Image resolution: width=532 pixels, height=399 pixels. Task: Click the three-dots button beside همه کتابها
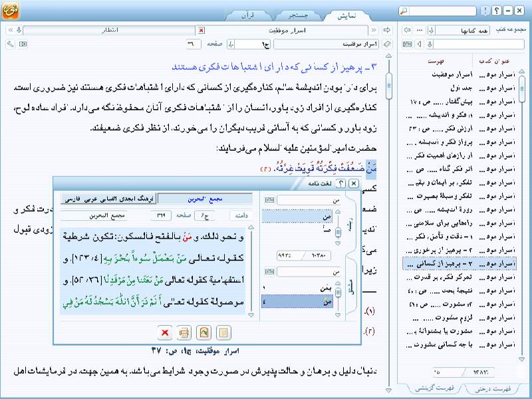420,30
